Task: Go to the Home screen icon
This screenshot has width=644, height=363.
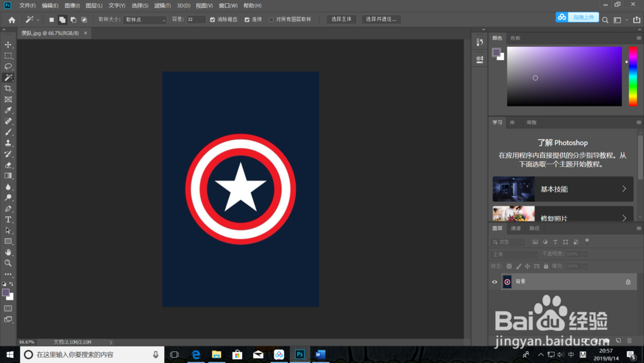Action: (12, 20)
